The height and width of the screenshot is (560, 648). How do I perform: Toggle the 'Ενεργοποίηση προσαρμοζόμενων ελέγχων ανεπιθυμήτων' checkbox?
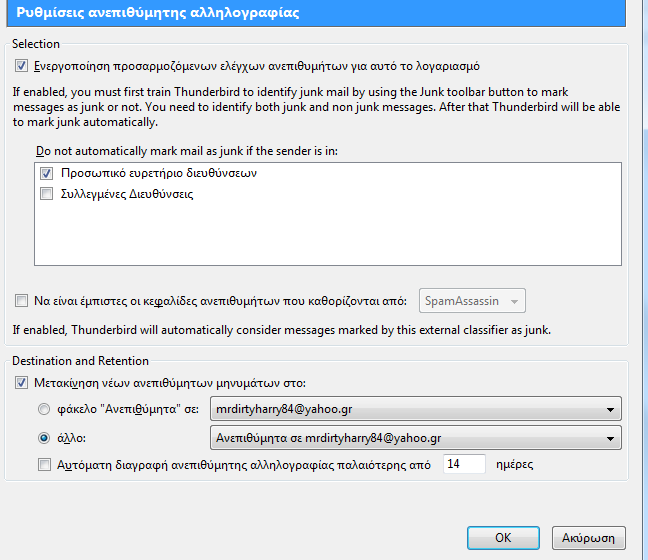click(21, 66)
